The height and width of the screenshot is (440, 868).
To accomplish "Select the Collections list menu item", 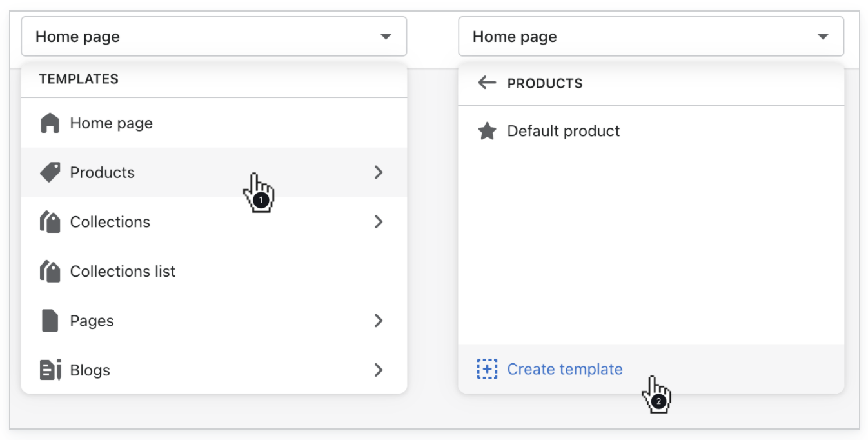I will [123, 271].
